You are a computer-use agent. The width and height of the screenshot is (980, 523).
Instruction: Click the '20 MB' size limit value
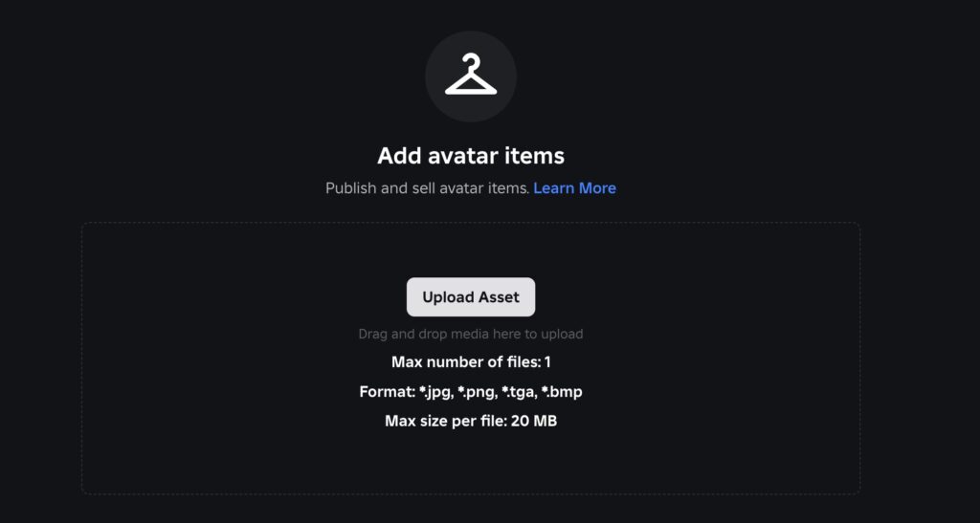(x=534, y=422)
